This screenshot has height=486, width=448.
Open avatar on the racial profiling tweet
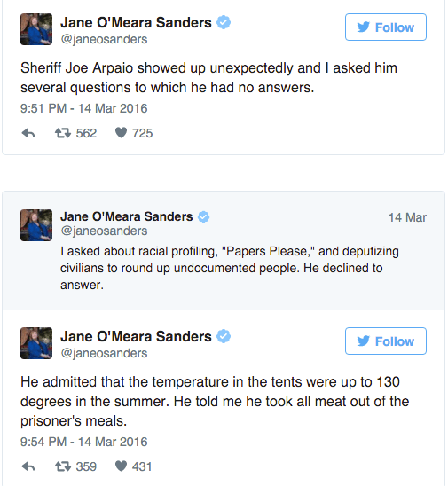pos(36,225)
